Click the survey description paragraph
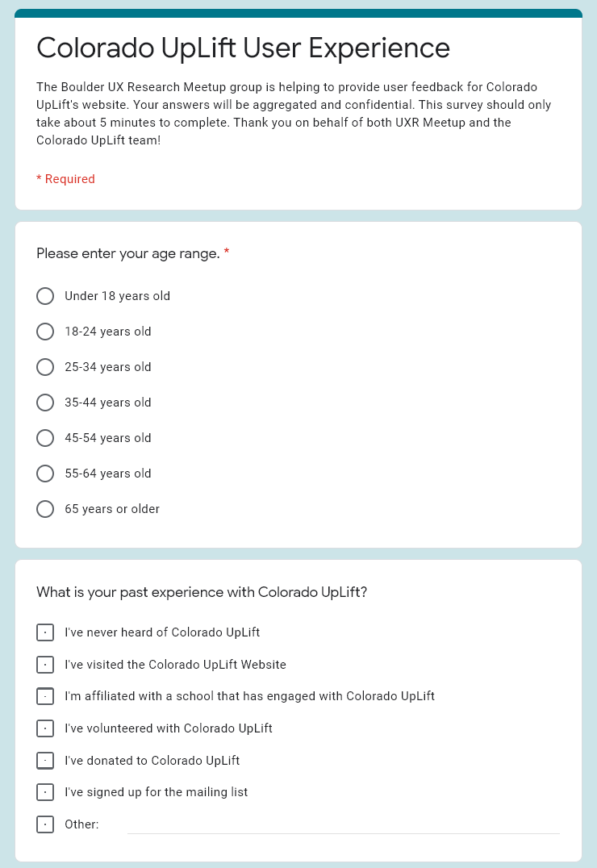Screen dimensions: 597x868 coord(294,114)
